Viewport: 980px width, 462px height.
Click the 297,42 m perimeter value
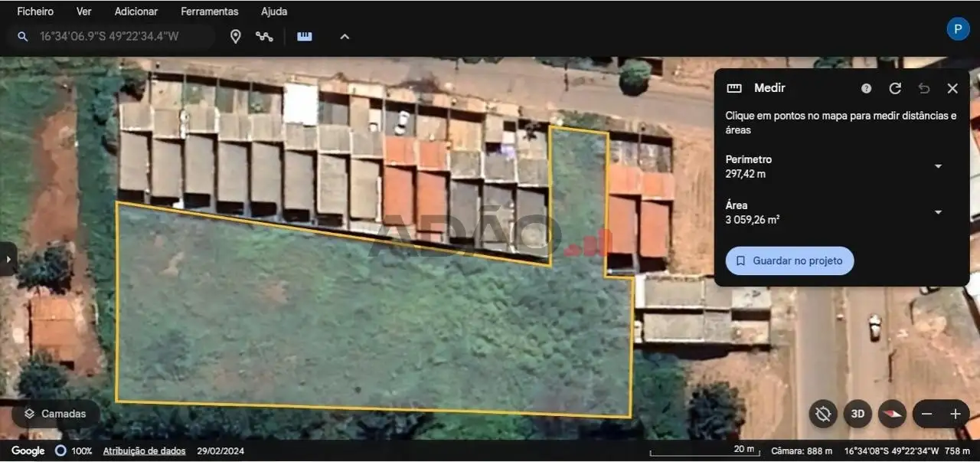click(x=746, y=174)
